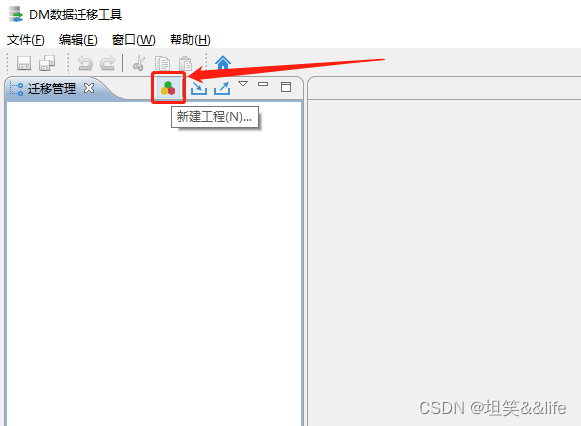Maximize the 迁移管理 panel

pos(286,87)
